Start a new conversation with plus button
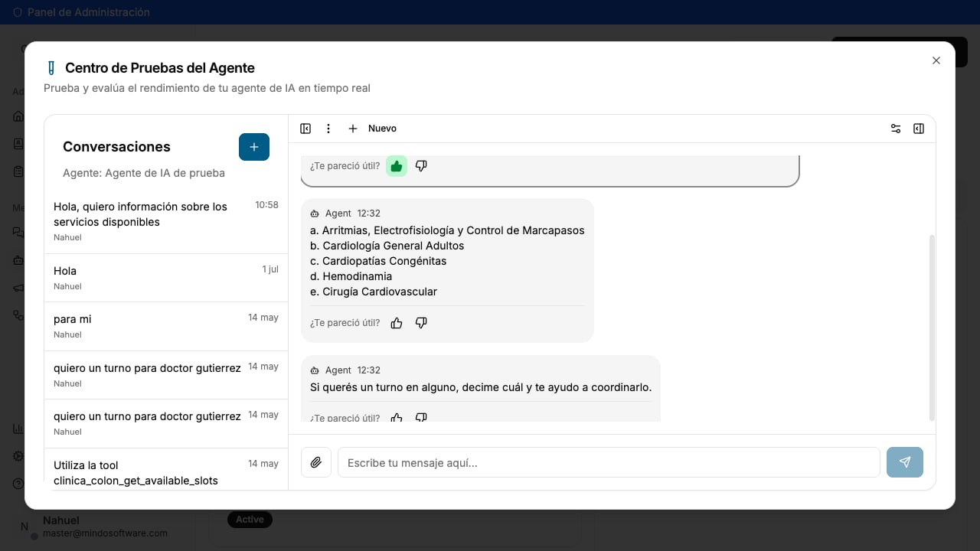Viewport: 980px width, 551px height. click(x=254, y=147)
